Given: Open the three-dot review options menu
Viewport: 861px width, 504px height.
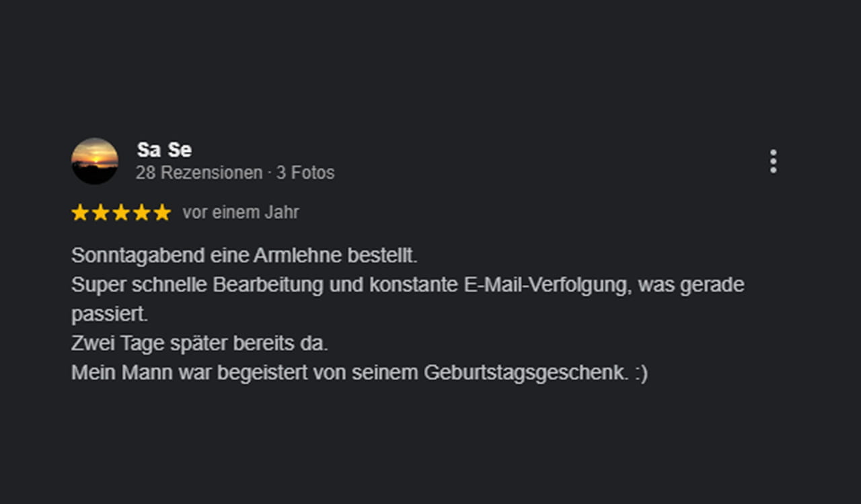Looking at the screenshot, I should (773, 161).
